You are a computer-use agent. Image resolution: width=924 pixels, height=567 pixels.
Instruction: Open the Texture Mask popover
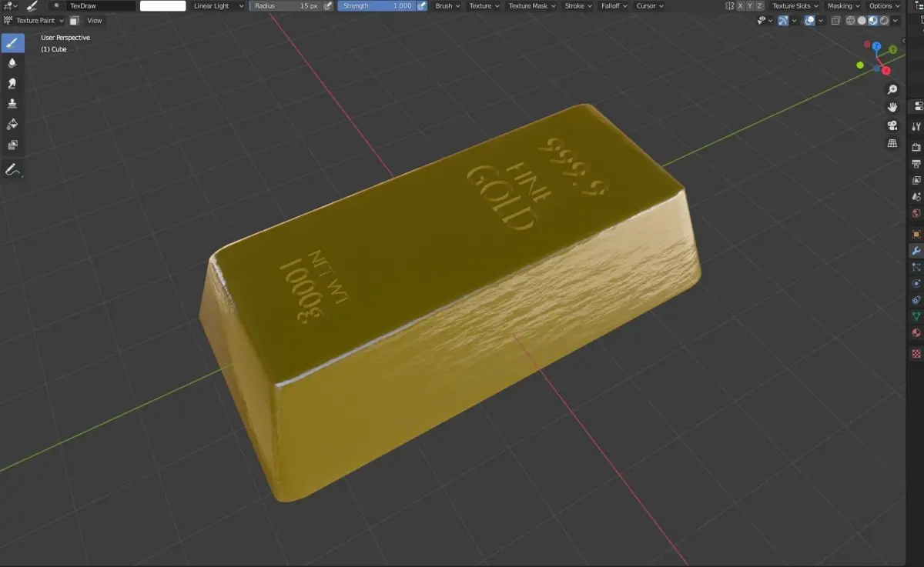pyautogui.click(x=531, y=5)
